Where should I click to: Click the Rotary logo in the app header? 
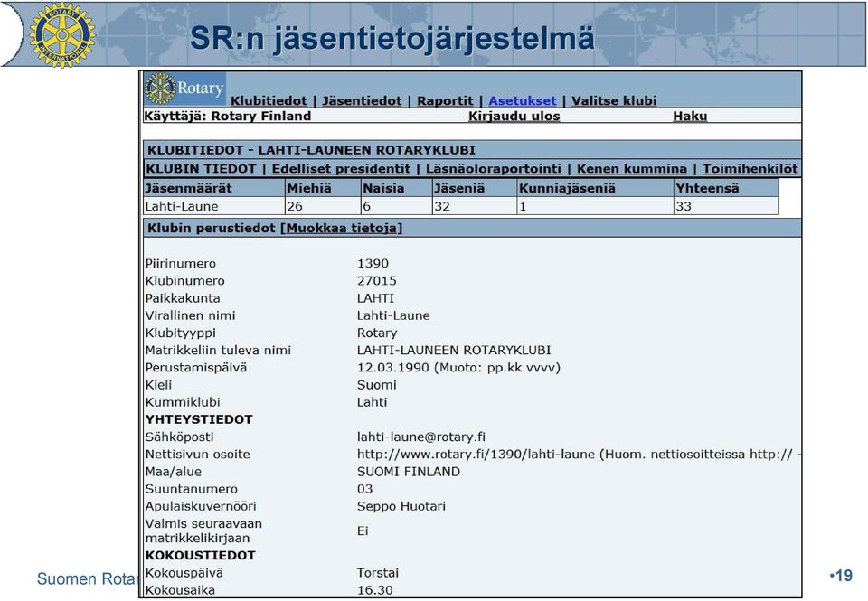pos(184,89)
